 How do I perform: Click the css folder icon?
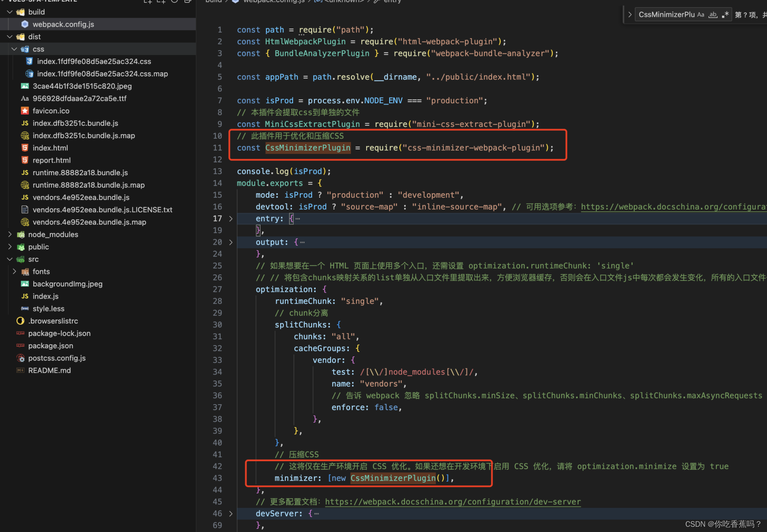pyautogui.click(x=25, y=49)
